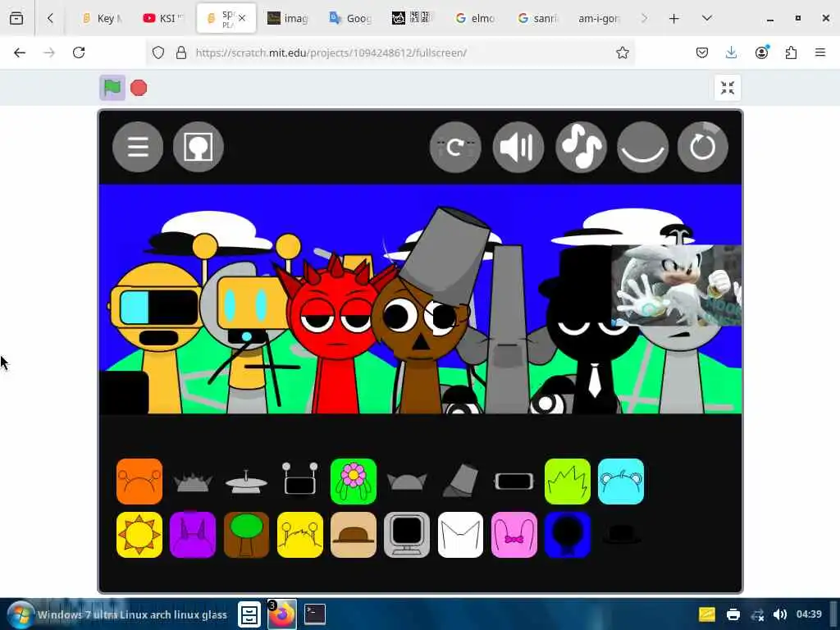Save page to Pocket icon
Screen dimensions: 840x630
pos(702,52)
